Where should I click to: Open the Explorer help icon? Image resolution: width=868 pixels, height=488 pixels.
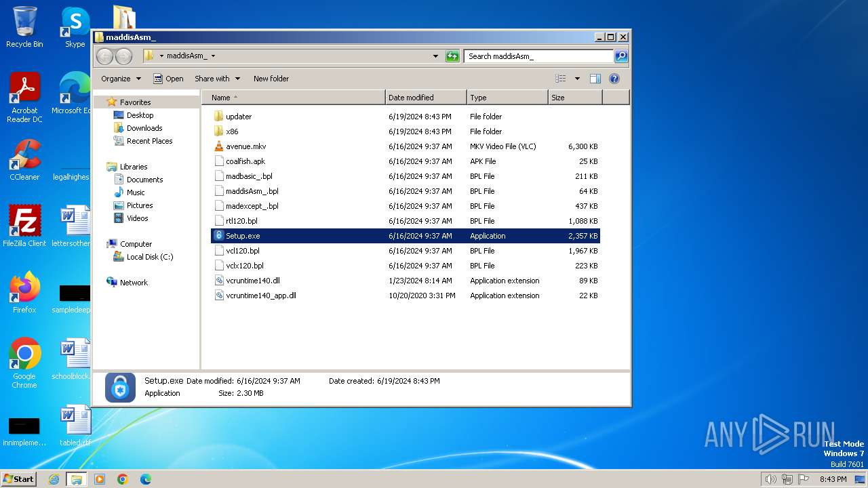point(614,79)
